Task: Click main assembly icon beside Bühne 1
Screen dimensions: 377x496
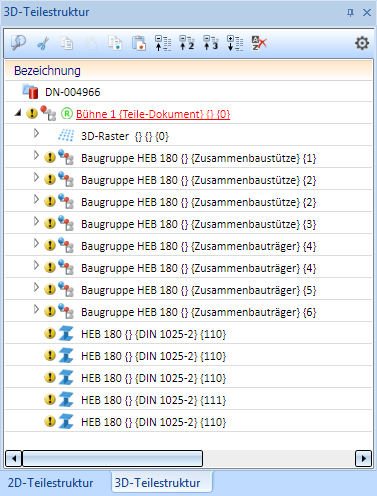Action: pos(48,113)
